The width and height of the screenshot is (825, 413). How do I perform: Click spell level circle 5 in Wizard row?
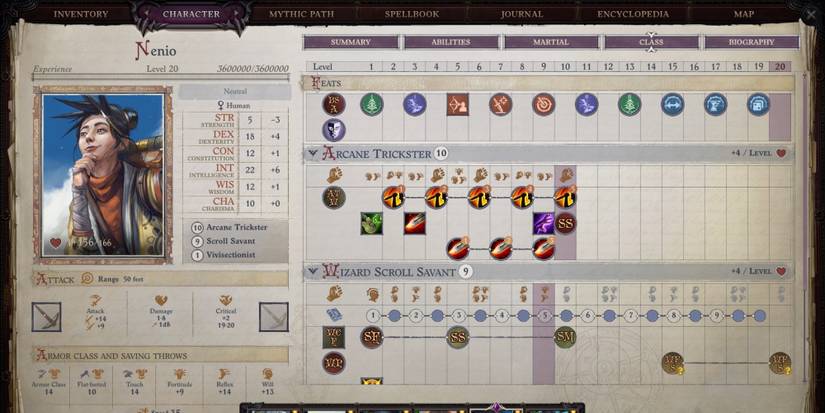click(545, 316)
